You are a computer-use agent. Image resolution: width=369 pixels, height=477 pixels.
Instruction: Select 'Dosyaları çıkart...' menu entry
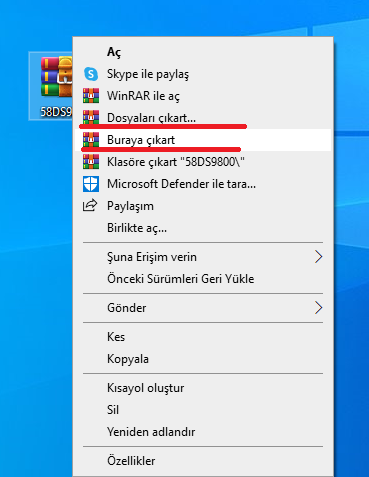click(x=203, y=118)
